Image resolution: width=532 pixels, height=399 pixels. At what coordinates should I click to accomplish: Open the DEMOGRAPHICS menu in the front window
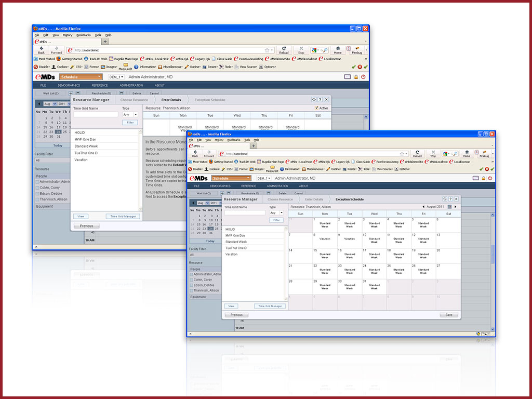click(220, 186)
